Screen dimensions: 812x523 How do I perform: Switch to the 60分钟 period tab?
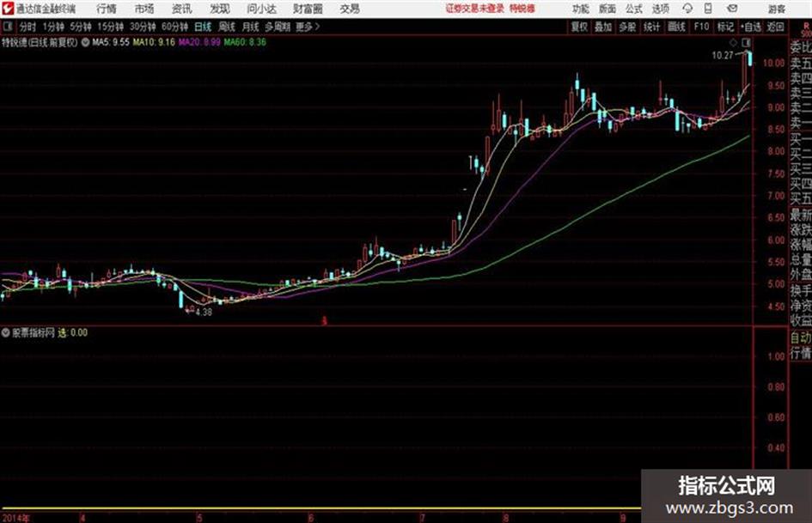pos(175,27)
